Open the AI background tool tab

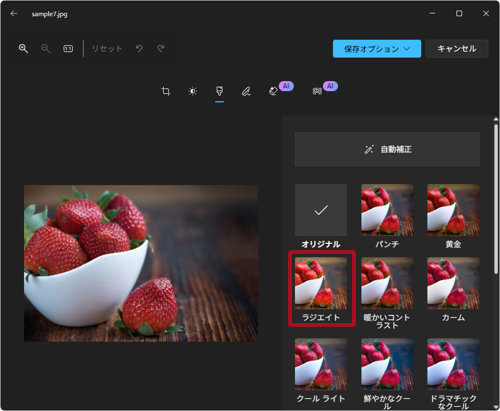click(317, 91)
